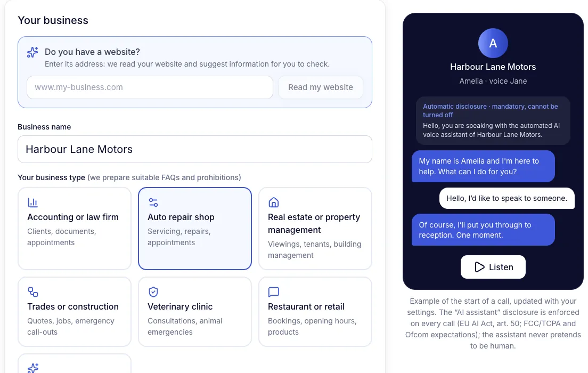Image resolution: width=588 pixels, height=373 pixels.
Task: Click the 'Harbour Lane Motors' preview title
Action: [x=493, y=67]
